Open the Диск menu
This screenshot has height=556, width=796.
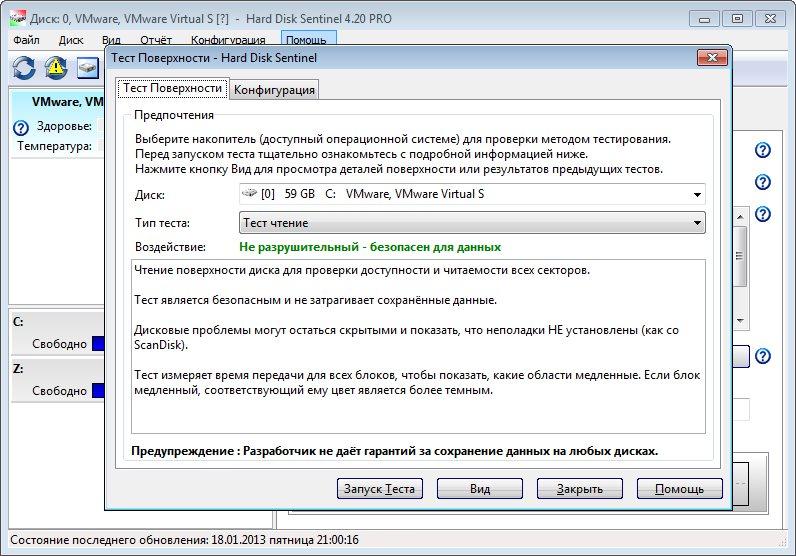pyautogui.click(x=71, y=40)
